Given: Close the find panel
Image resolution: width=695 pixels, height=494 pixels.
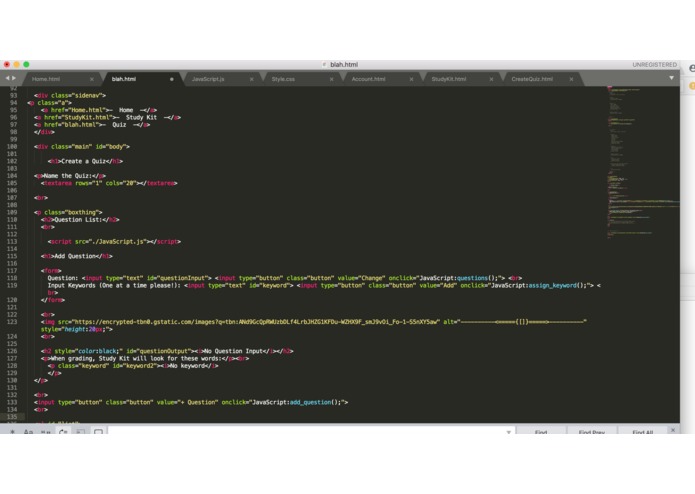Looking at the screenshot, I should (x=673, y=430).
